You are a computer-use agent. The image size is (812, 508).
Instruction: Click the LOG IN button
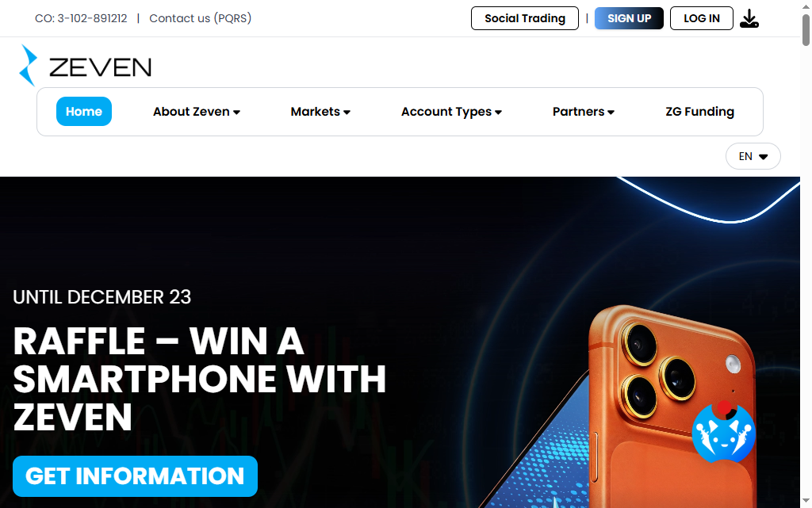(x=702, y=18)
